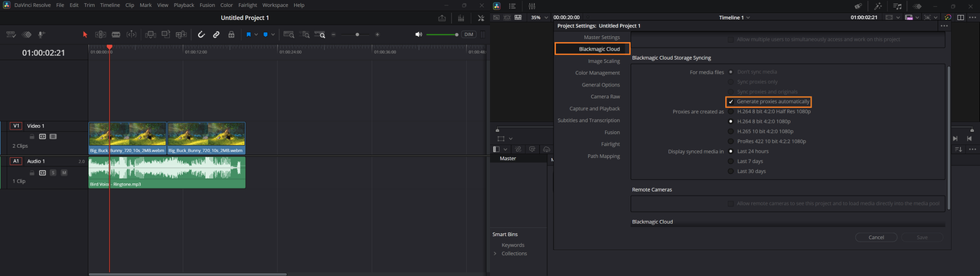Toggle timeline Snapping magnet icon
This screenshot has width=980, height=276.
[201, 34]
